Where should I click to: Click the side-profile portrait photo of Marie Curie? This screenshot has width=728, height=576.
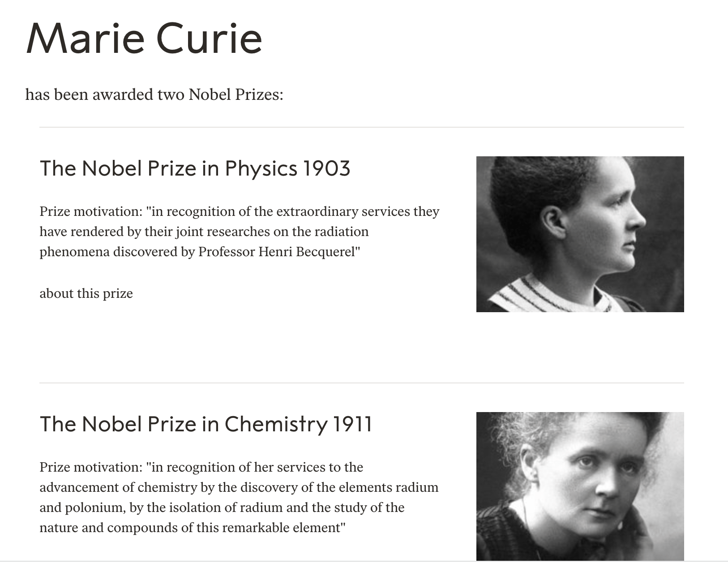point(580,234)
